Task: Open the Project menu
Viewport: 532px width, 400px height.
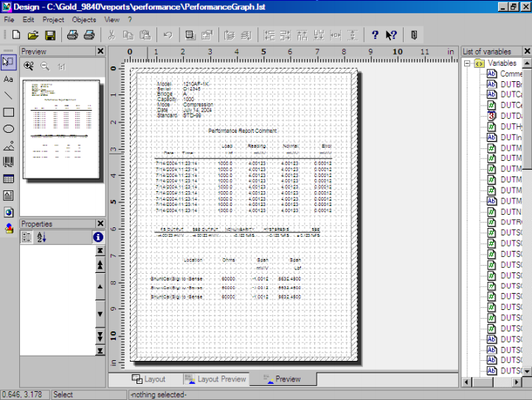Action: pyautogui.click(x=53, y=19)
